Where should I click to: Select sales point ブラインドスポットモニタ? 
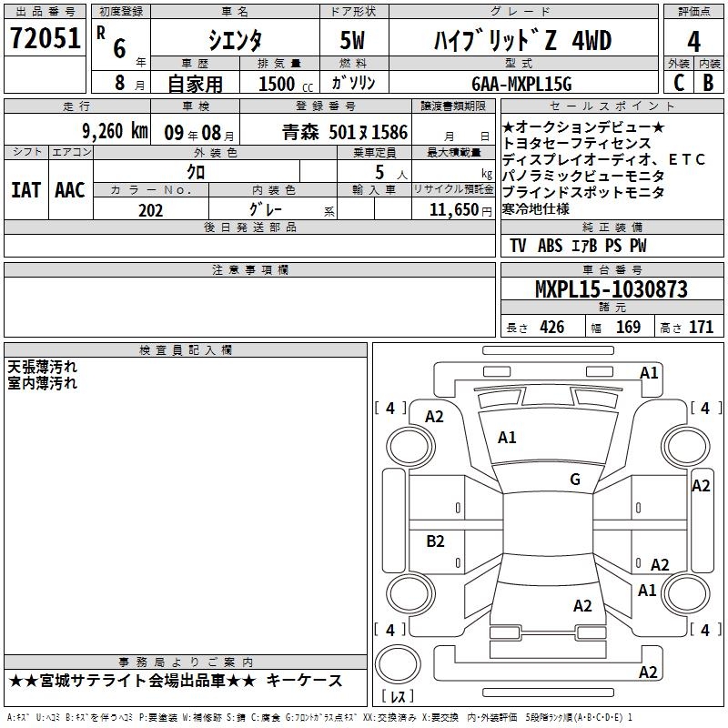tap(583, 192)
